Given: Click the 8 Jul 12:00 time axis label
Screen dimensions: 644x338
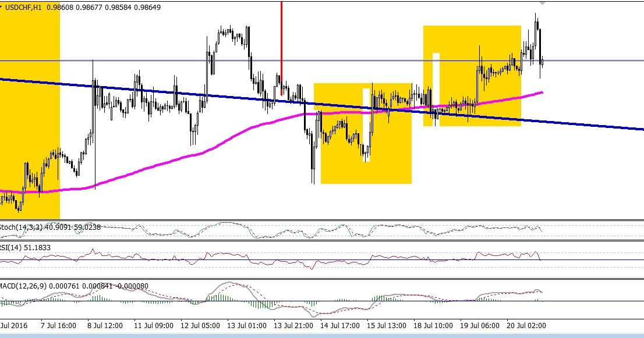Looking at the screenshot, I should [105, 325].
